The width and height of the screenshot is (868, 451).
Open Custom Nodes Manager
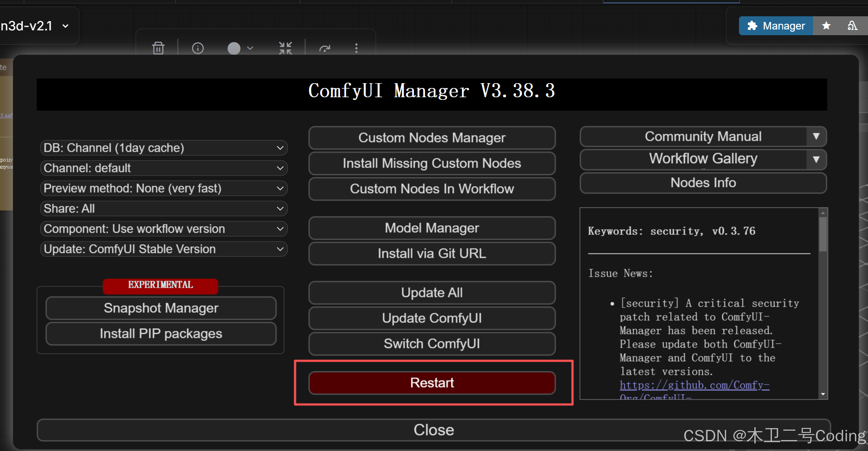click(432, 138)
